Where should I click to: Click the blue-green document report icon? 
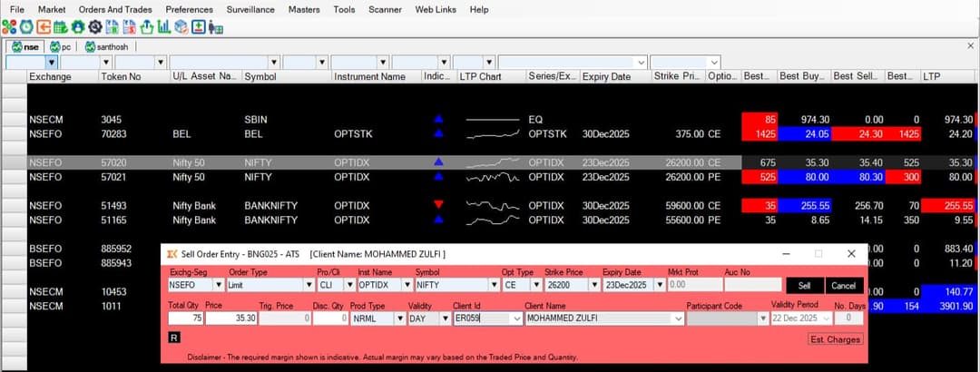(x=112, y=27)
